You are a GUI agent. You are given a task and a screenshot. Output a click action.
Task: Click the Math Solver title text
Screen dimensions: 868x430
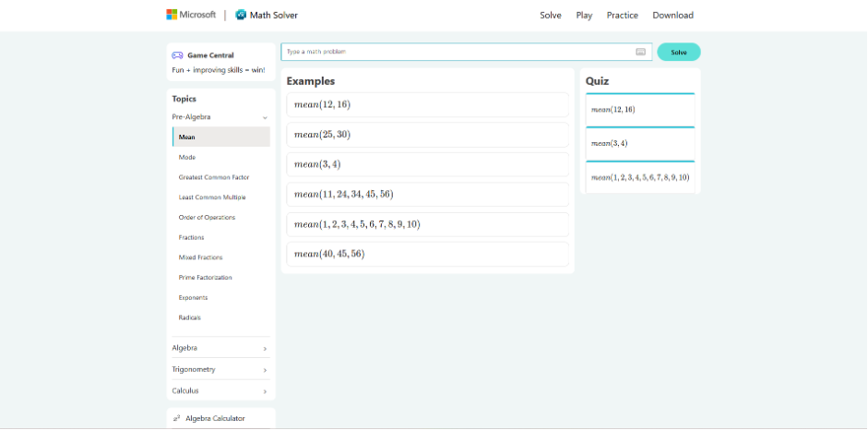point(273,16)
